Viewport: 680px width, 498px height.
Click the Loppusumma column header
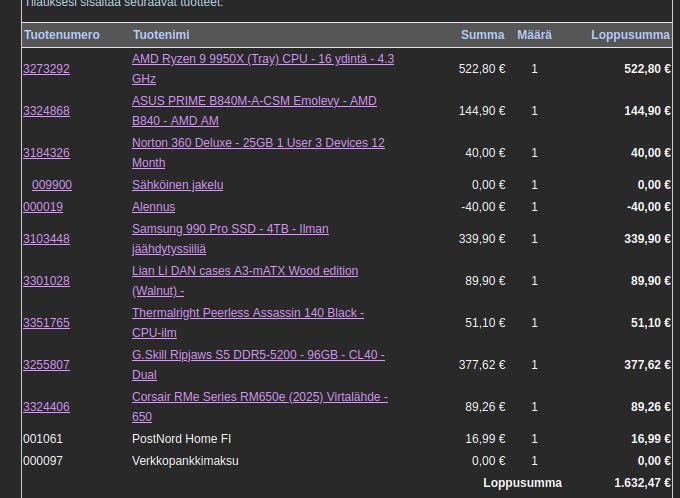click(x=631, y=35)
